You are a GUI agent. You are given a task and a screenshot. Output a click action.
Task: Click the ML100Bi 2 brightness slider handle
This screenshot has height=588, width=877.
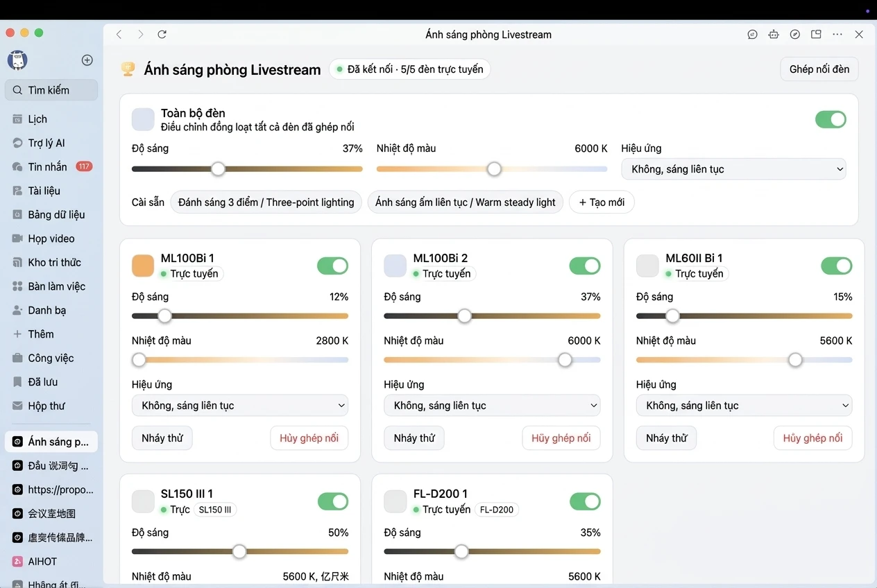464,316
